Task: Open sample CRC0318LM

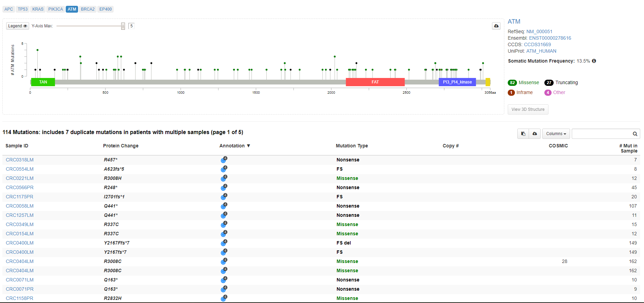Action: 20,160
